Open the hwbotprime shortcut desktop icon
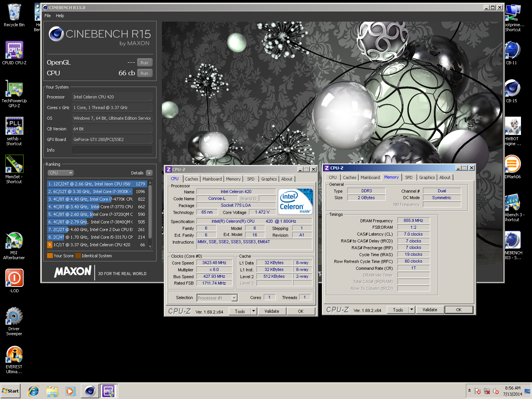 coord(514,17)
